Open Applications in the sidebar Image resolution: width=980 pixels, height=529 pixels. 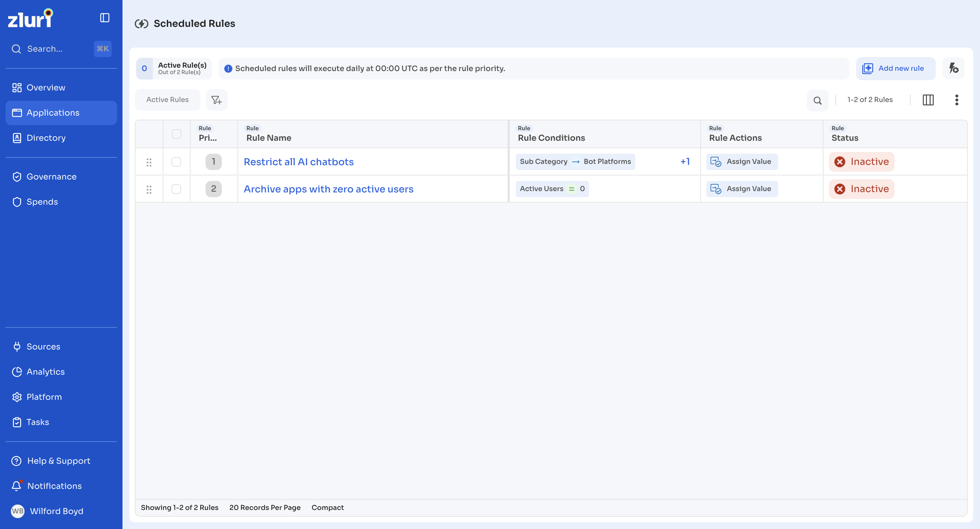tap(61, 113)
